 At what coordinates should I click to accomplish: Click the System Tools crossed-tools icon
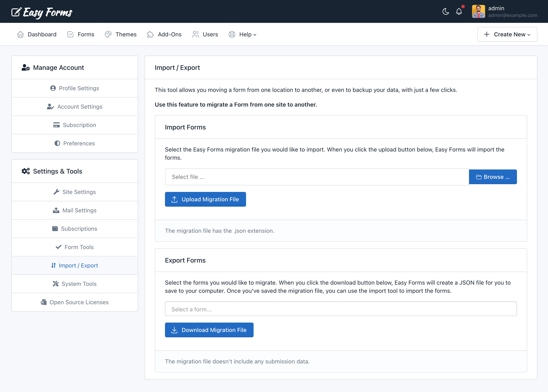tap(56, 284)
